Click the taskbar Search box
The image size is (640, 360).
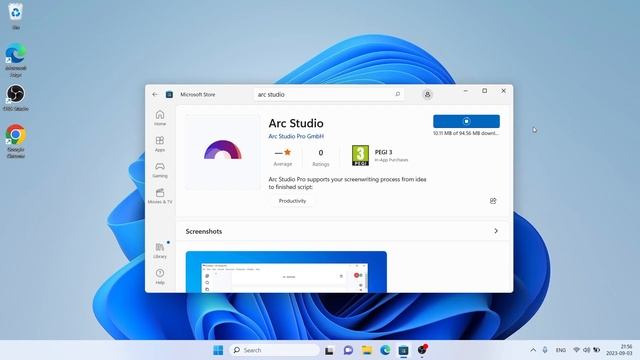(275, 350)
